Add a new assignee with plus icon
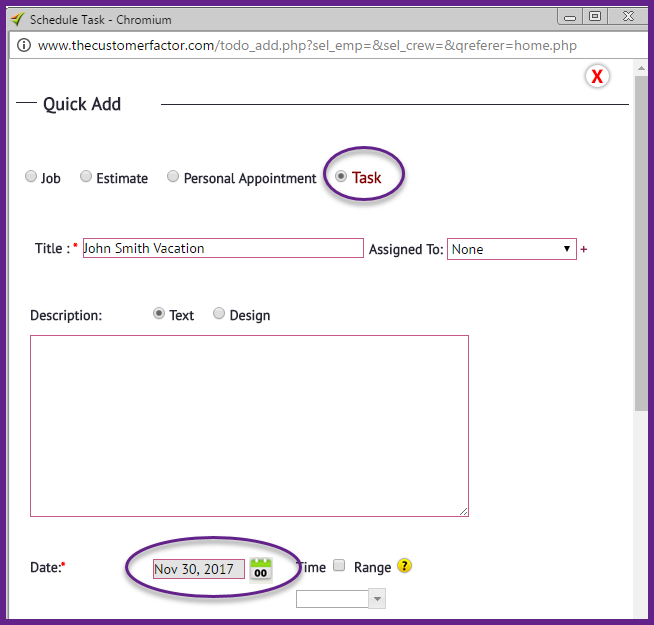 [584, 249]
